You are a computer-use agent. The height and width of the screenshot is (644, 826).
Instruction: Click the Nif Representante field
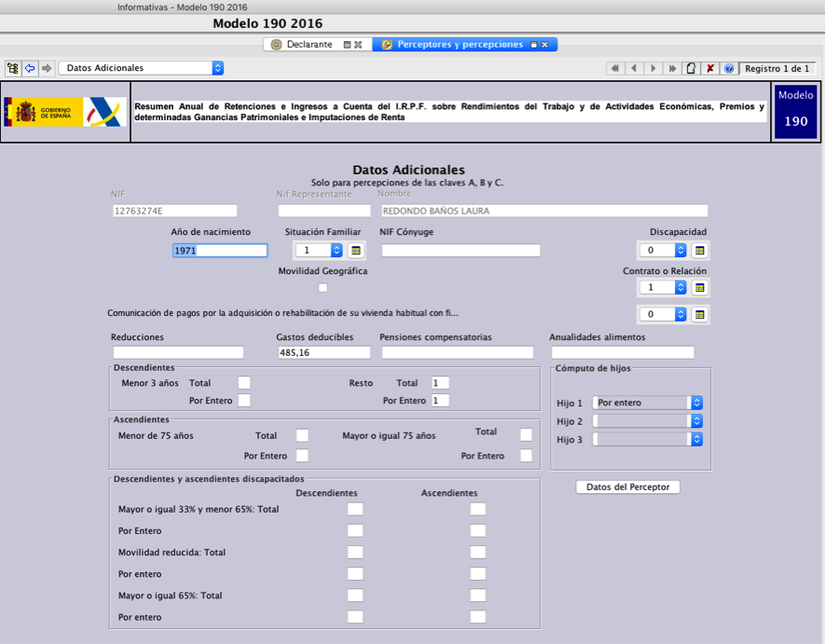point(324,211)
